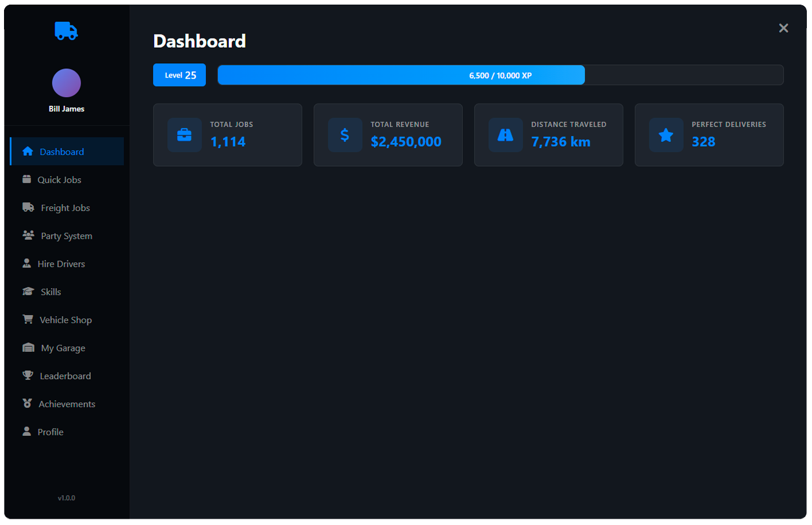Viewport: 812px width, 525px height.
Task: Click Bill James purple avatar circle
Action: click(x=67, y=83)
